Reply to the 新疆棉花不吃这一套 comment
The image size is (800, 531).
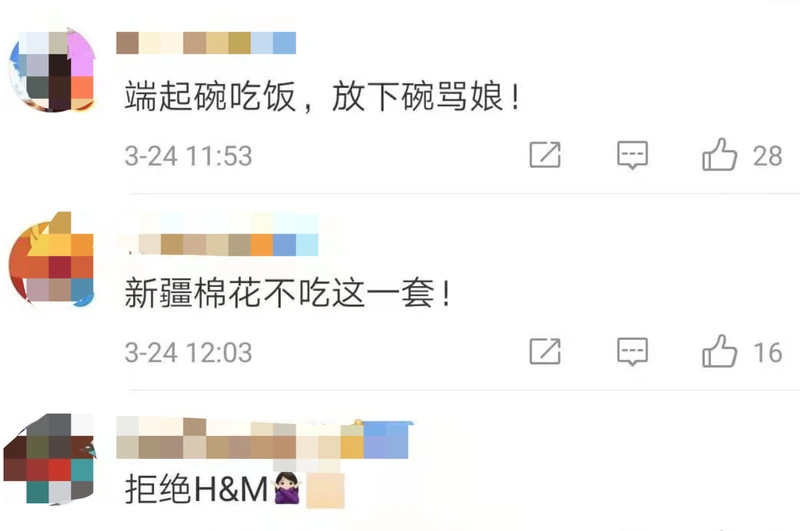coord(633,351)
